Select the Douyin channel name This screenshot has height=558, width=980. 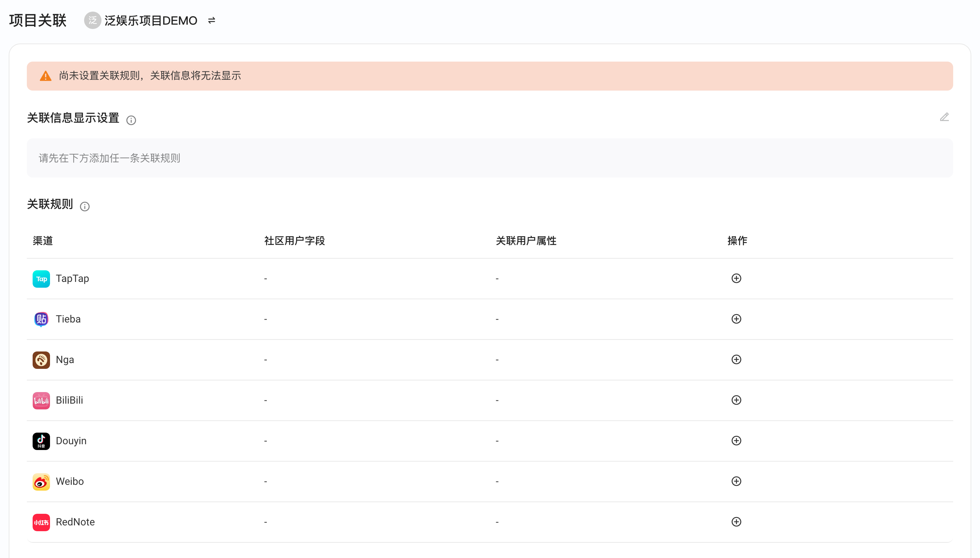71,441
